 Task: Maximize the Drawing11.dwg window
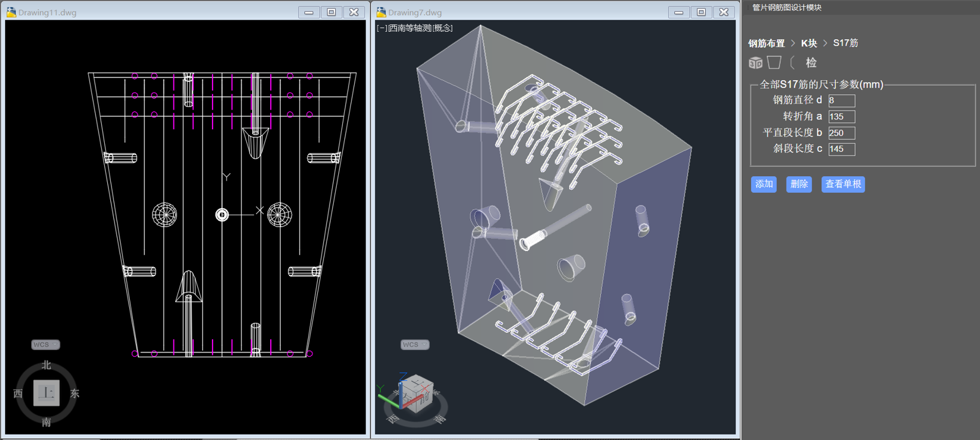pyautogui.click(x=331, y=12)
